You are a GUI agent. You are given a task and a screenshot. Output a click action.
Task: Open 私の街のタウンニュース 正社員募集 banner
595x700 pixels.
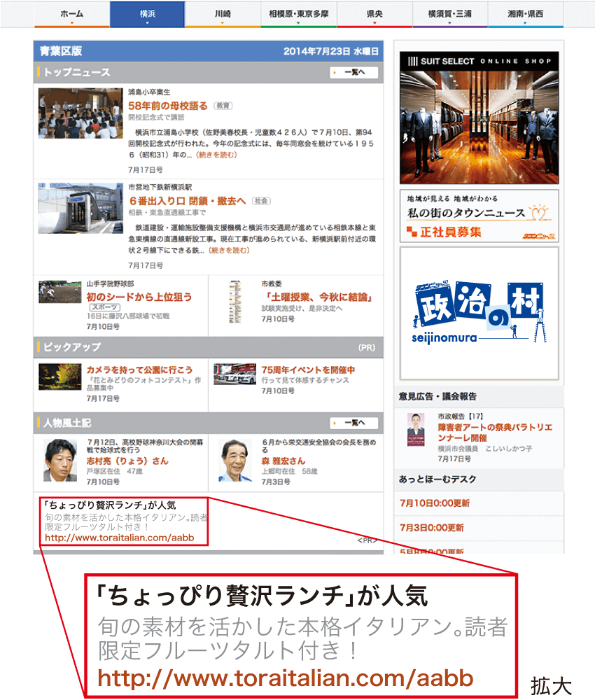479,216
